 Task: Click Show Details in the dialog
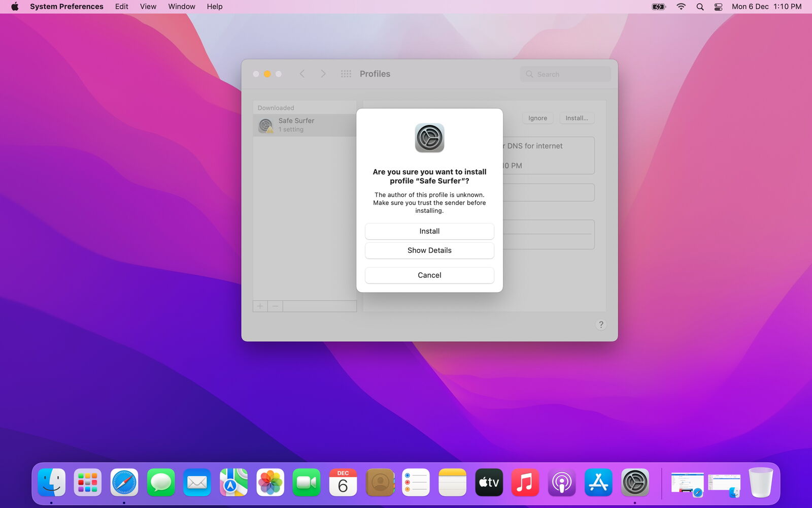tap(429, 250)
